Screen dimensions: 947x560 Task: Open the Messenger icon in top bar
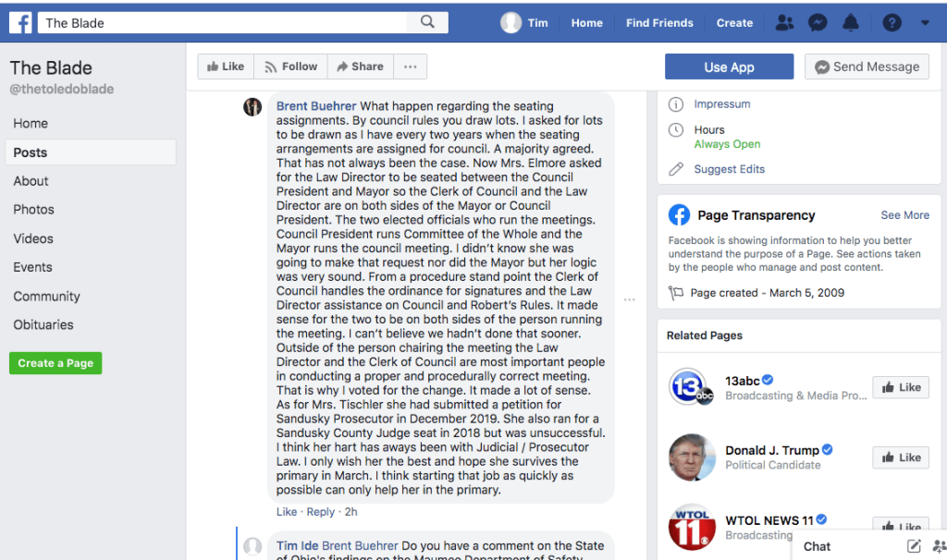[818, 23]
